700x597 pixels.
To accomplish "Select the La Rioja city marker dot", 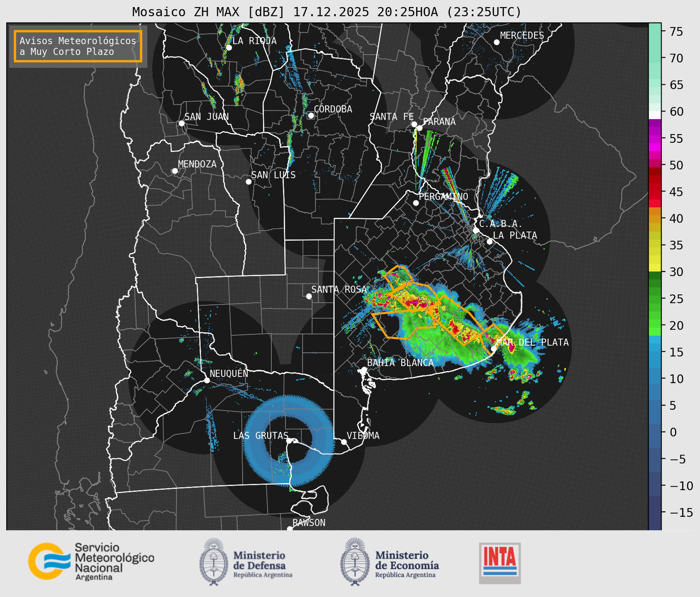I will 229,48.
